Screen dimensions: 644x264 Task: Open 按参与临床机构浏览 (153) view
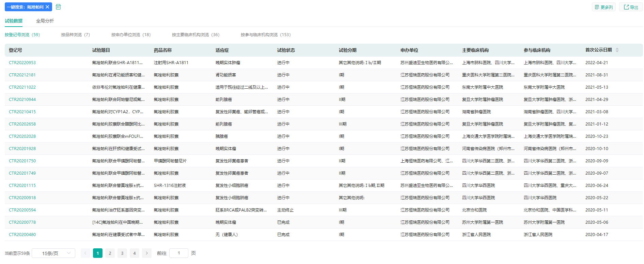[266, 35]
